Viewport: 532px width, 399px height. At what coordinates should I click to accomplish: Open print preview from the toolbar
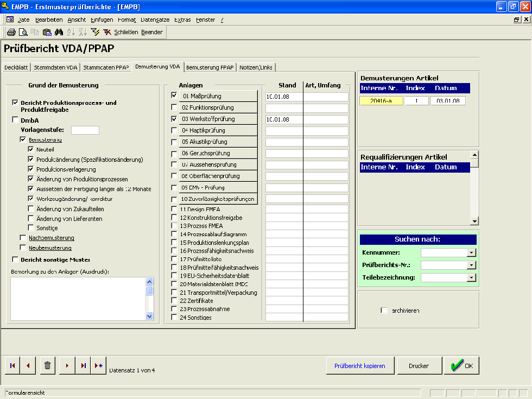point(23,32)
